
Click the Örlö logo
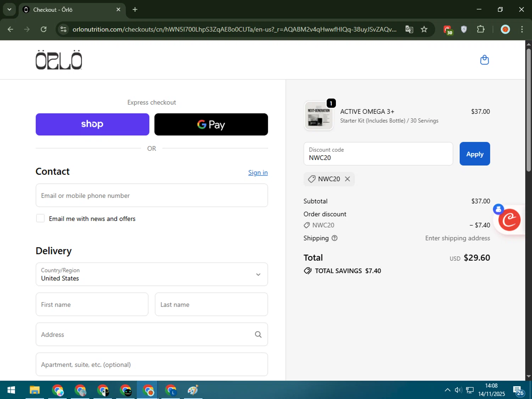59,60
